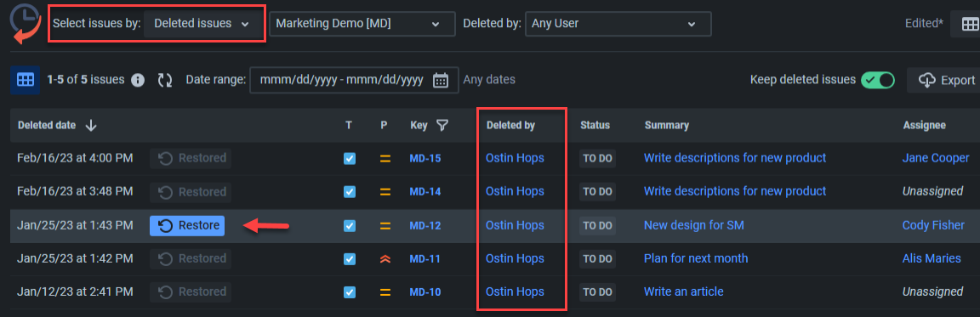This screenshot has width=980, height=317.
Task: Click the Export button
Action: (944, 80)
